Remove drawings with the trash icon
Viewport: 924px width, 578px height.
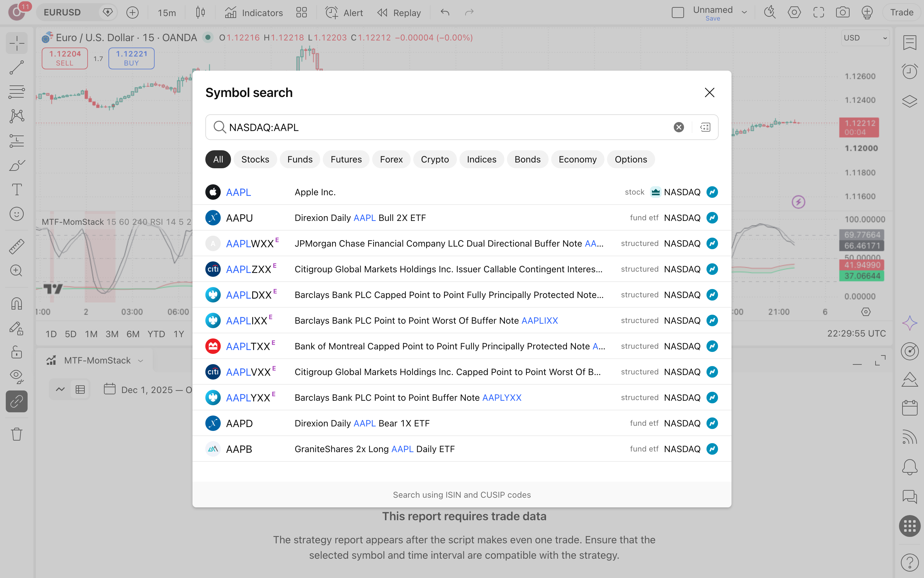17,434
